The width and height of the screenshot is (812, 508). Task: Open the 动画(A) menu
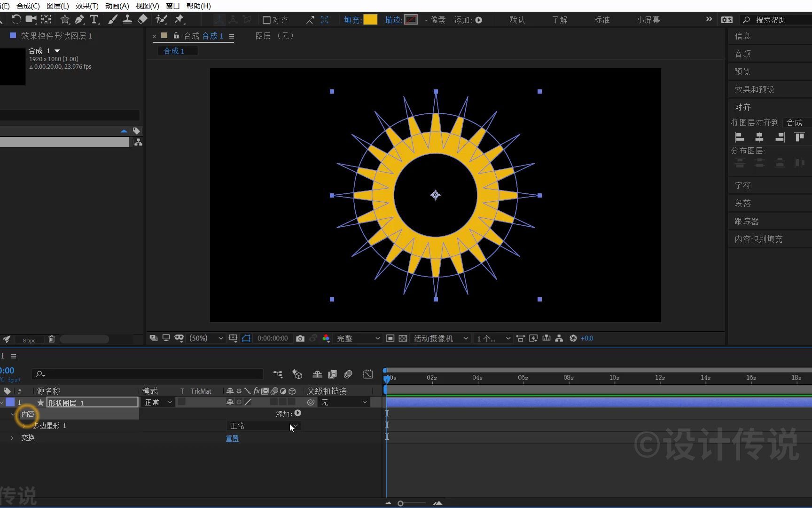click(x=117, y=6)
